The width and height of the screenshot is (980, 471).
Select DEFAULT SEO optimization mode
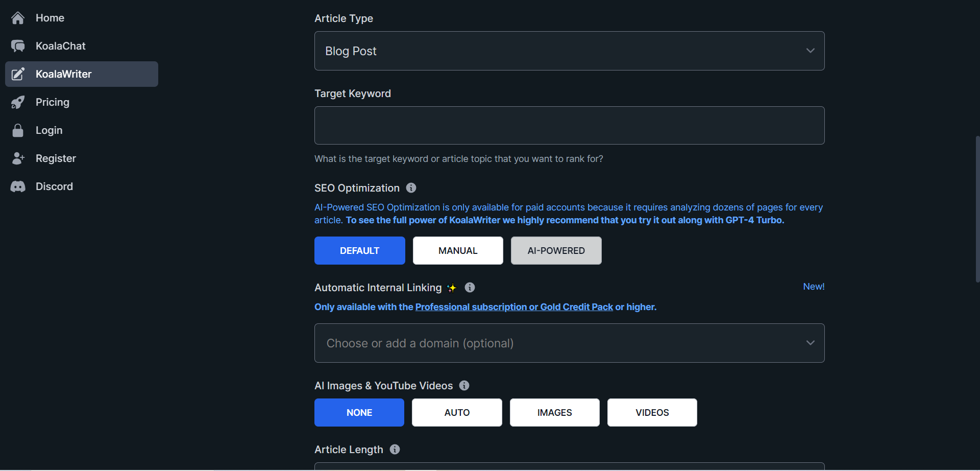coord(360,250)
